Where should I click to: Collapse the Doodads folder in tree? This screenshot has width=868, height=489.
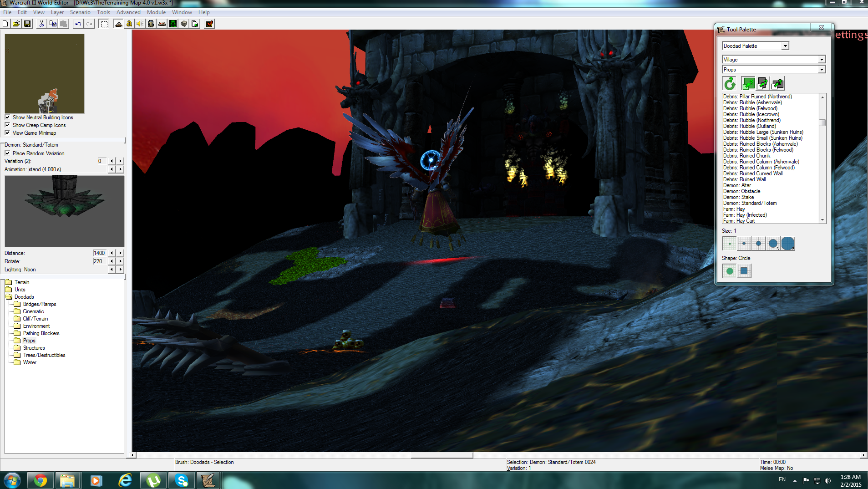(x=8, y=297)
